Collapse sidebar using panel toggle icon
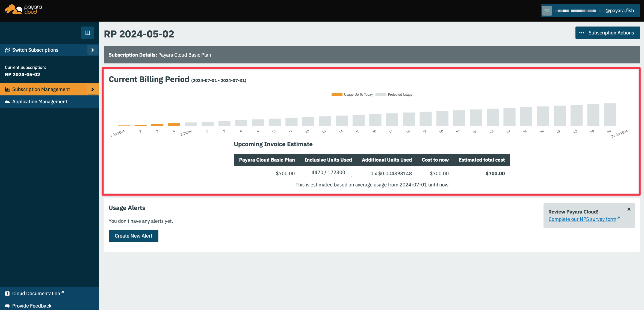This screenshot has height=310, width=644. pos(87,33)
